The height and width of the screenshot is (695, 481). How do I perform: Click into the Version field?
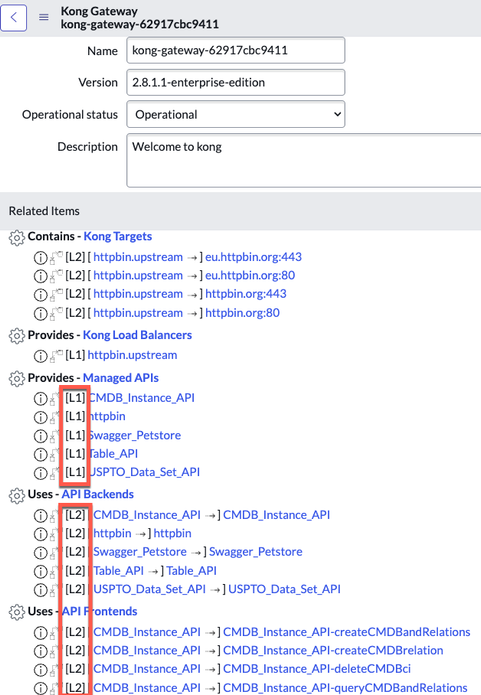click(235, 82)
